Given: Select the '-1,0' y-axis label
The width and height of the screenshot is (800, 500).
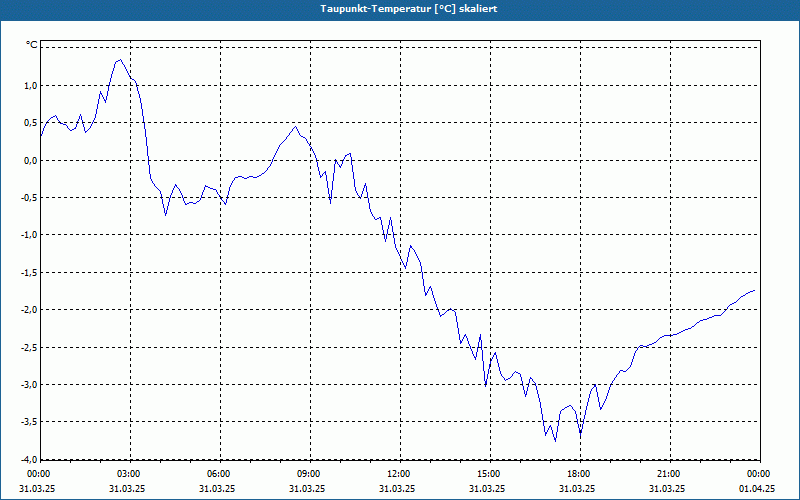Looking at the screenshot, I should point(29,235).
